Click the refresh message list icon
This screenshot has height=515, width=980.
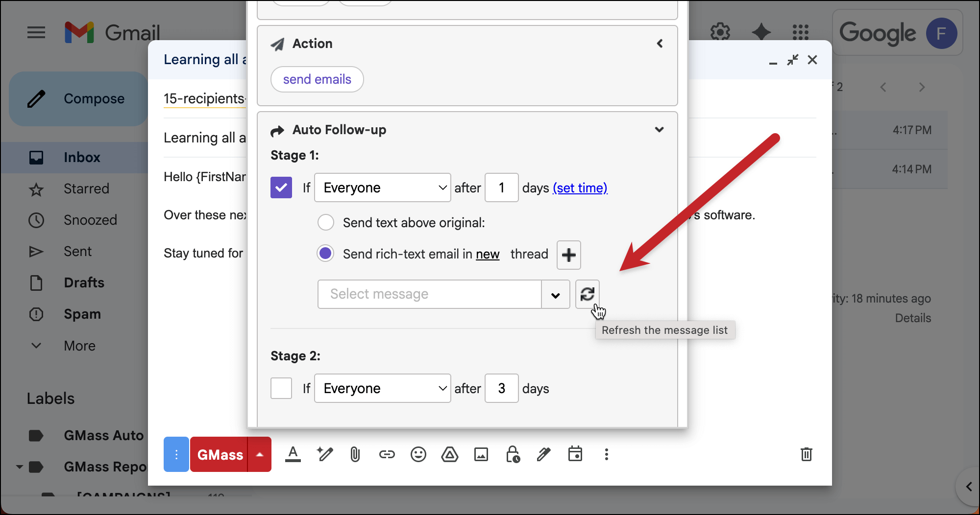pos(587,294)
